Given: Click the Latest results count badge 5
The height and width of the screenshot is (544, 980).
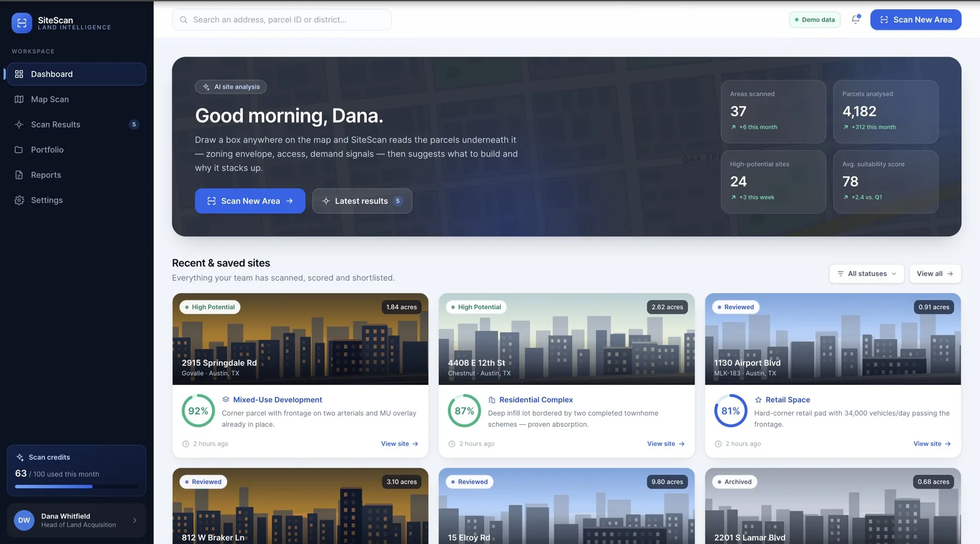Looking at the screenshot, I should pos(398,201).
